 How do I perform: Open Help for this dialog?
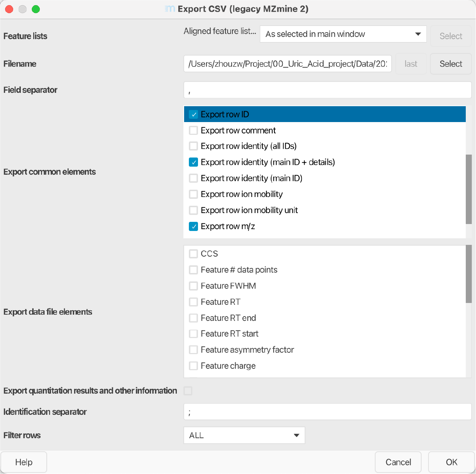point(24,462)
